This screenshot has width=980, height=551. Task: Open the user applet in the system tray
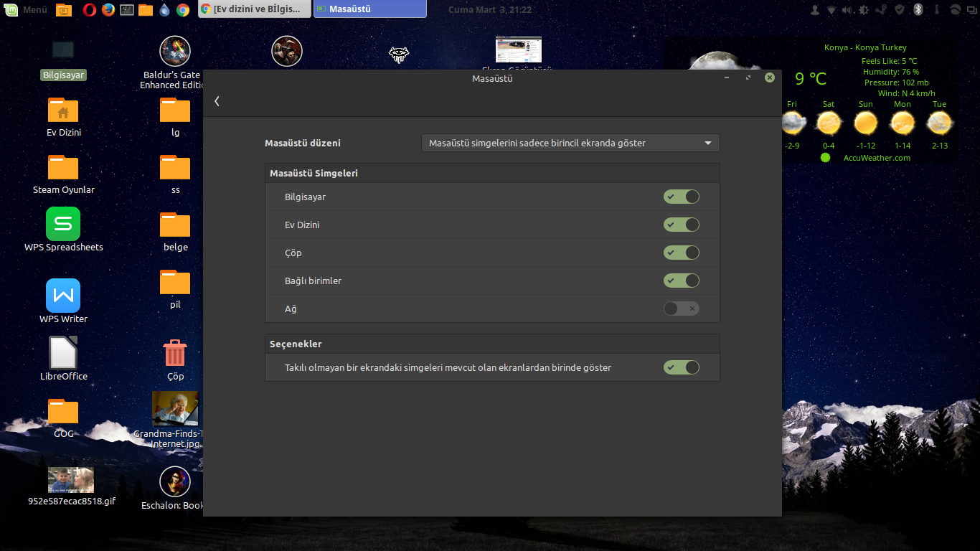(x=814, y=9)
